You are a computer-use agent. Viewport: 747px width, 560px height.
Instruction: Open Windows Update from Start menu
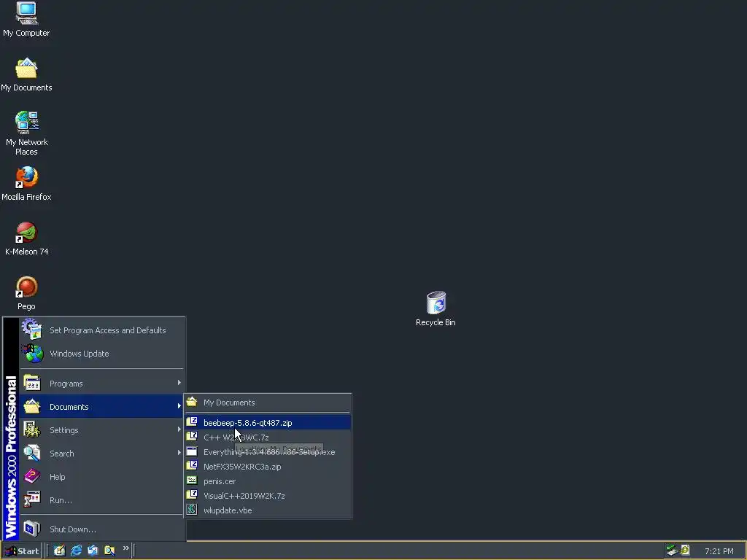pyautogui.click(x=101, y=354)
